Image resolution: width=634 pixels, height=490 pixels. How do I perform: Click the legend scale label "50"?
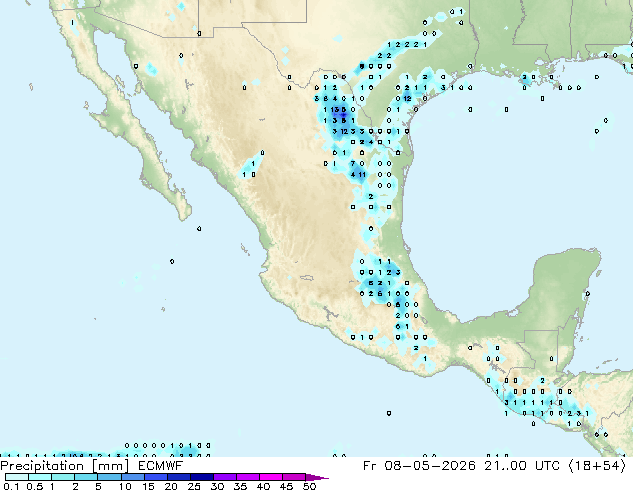click(x=309, y=486)
